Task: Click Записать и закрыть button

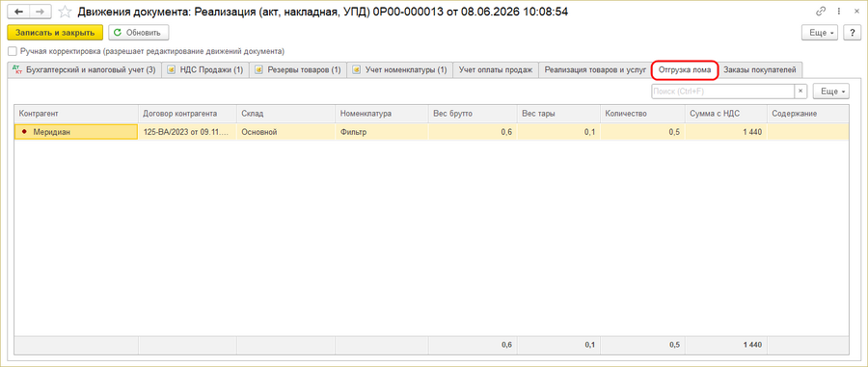Action: (x=55, y=33)
